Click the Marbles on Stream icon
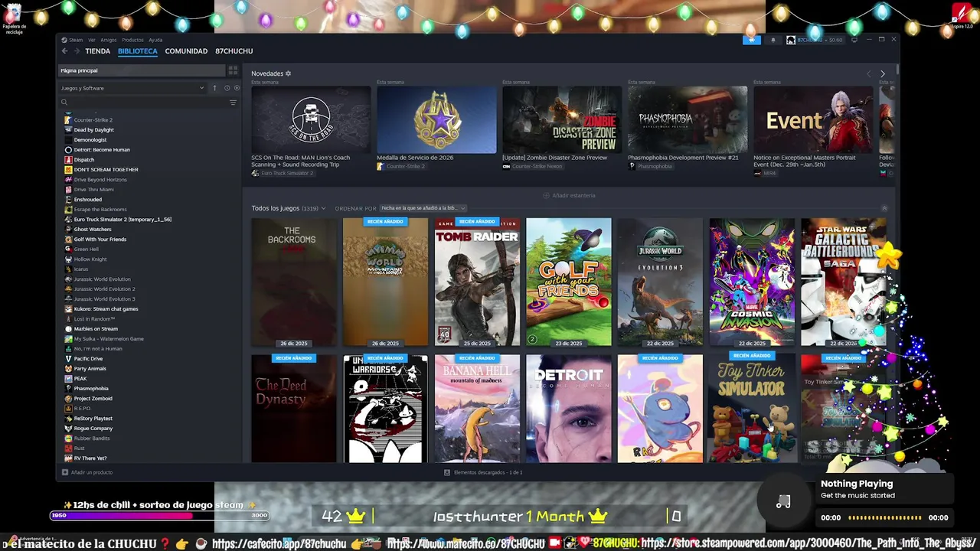Viewport: 980px width, 551px height. click(68, 329)
